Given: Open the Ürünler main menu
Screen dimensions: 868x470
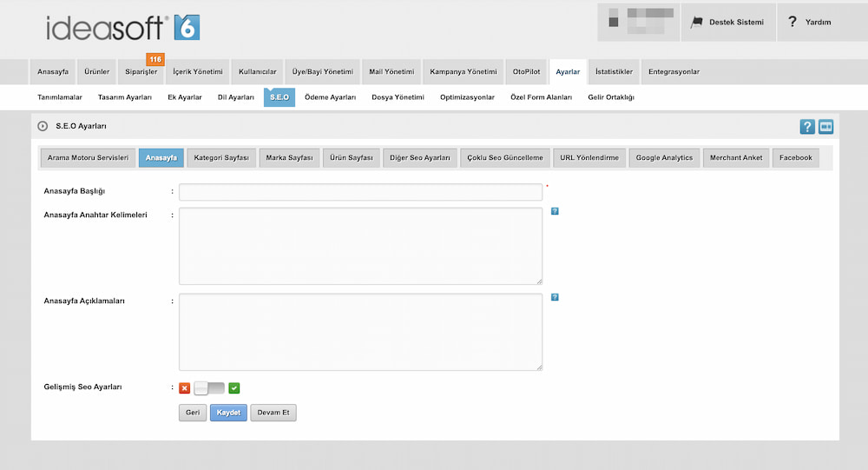Looking at the screenshot, I should [96, 71].
